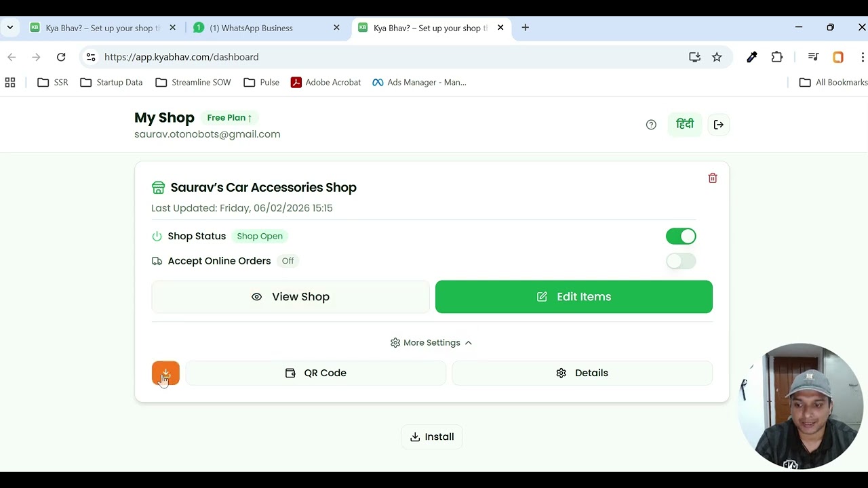Image resolution: width=868 pixels, height=488 pixels.
Task: Open the SSR bookmark folder
Action: 53,82
